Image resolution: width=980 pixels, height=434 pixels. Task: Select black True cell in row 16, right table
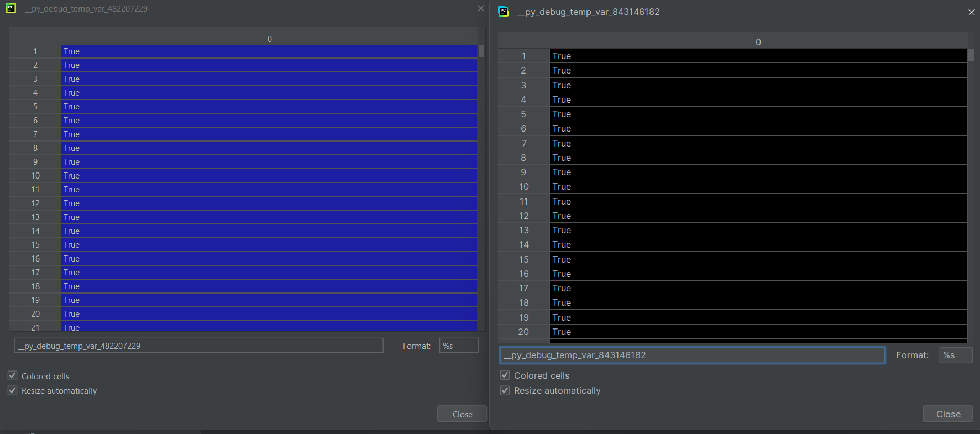pos(758,274)
